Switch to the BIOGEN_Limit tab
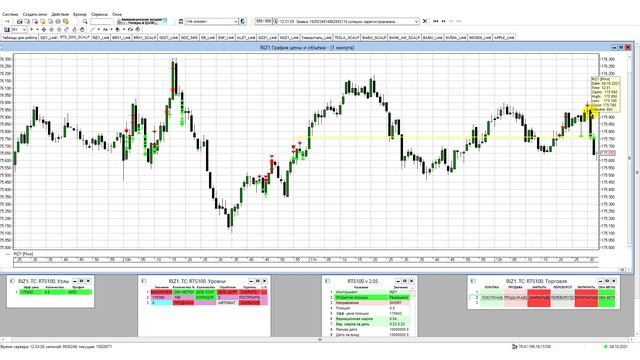This screenshot has width=640, height=360. click(480, 37)
